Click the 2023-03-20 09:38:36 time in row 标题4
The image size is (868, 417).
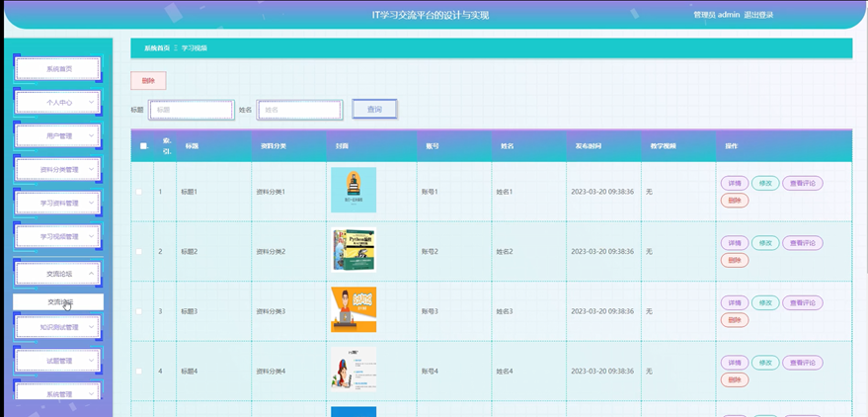coord(602,371)
